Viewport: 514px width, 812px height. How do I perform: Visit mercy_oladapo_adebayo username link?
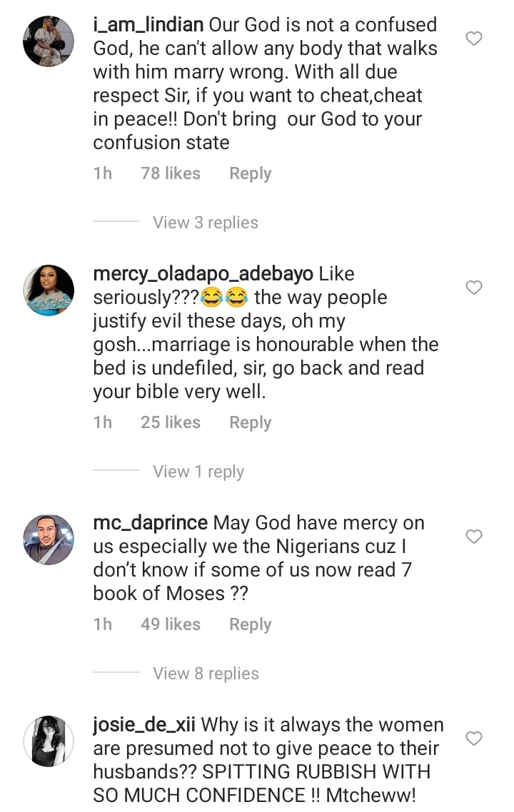[x=203, y=273]
